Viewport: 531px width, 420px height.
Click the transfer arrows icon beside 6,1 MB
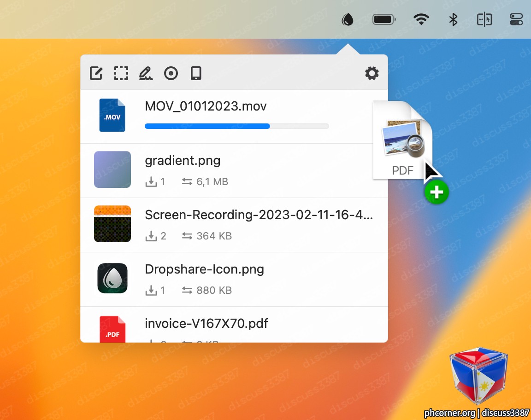point(187,182)
